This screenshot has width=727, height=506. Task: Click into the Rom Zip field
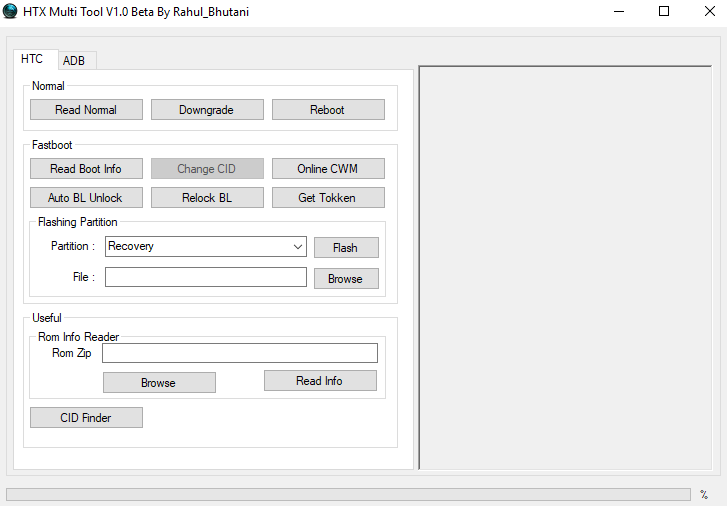[x=240, y=353]
